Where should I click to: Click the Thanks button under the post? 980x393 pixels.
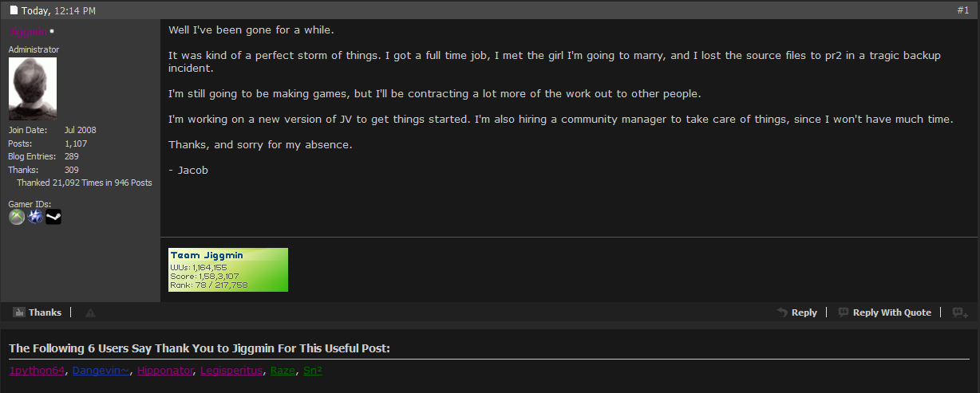pyautogui.click(x=38, y=312)
